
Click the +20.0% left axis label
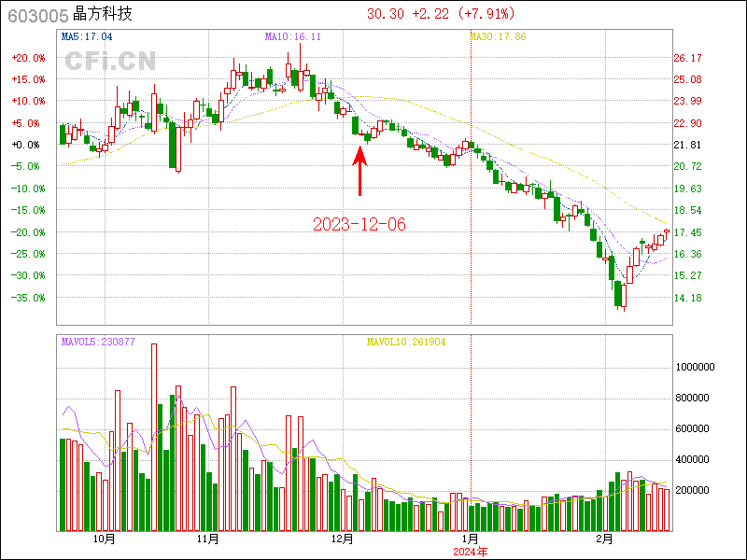29,58
